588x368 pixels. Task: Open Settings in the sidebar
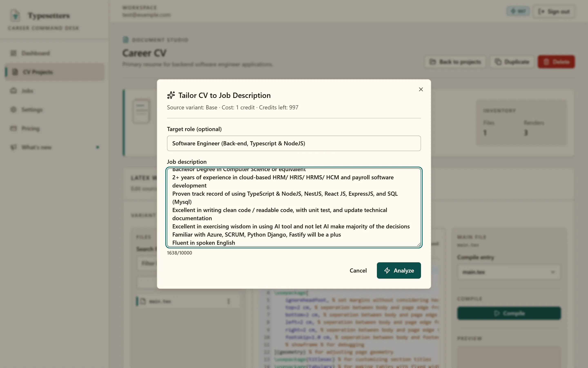55,110
